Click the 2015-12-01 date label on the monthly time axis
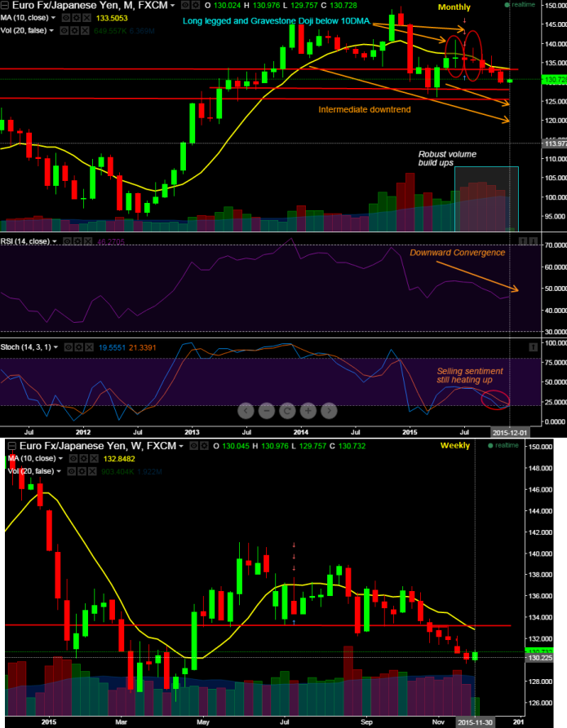The image size is (567, 728). tap(510, 433)
